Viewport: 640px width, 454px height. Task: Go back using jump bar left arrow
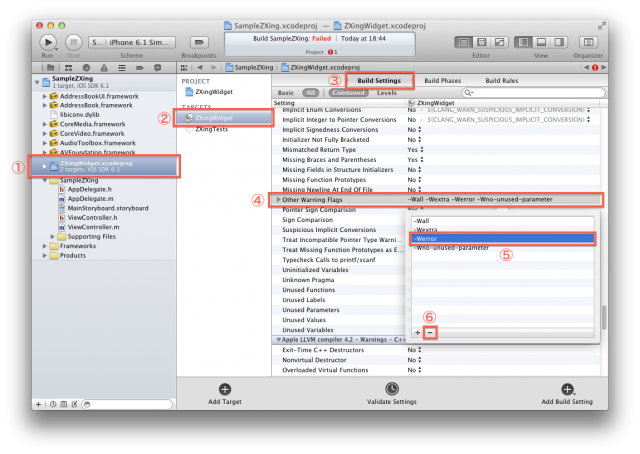pos(200,68)
